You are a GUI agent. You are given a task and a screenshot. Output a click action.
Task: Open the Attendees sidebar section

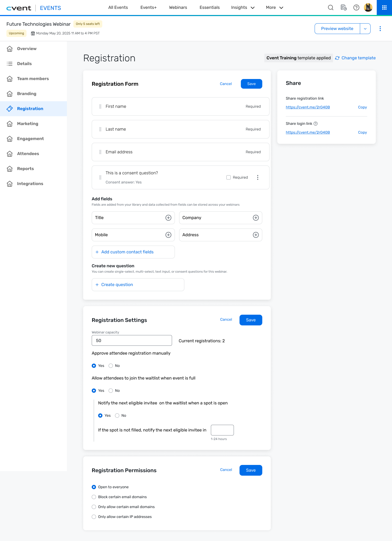click(x=28, y=153)
